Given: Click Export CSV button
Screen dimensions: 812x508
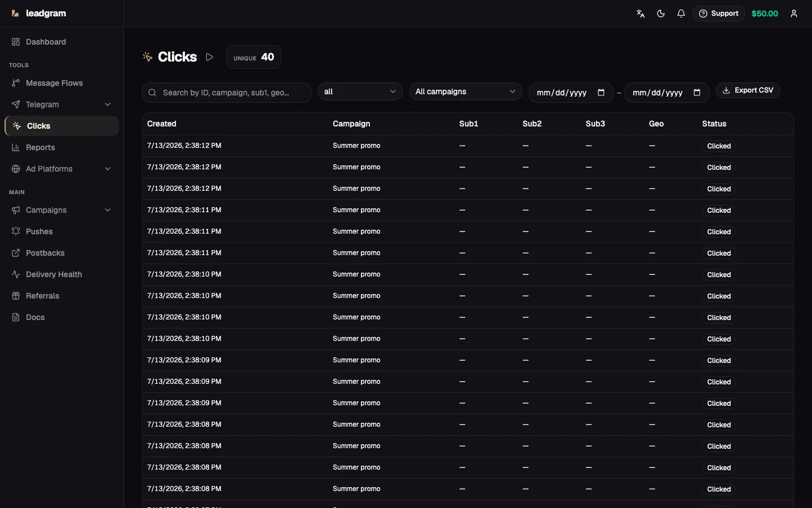Looking at the screenshot, I should [748, 90].
